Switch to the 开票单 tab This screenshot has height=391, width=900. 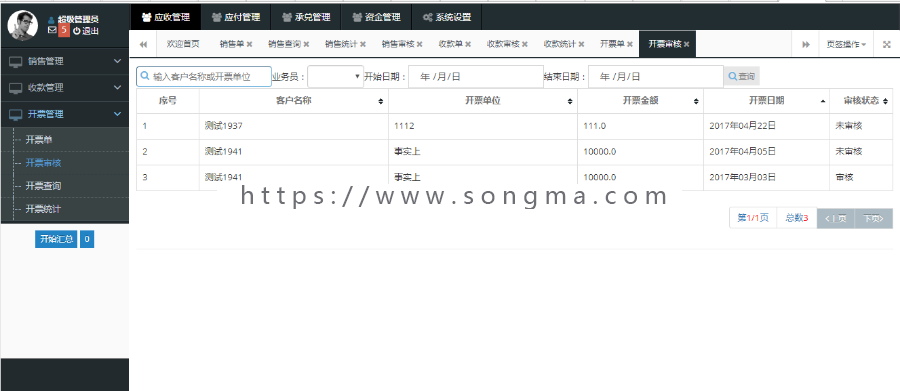point(612,44)
